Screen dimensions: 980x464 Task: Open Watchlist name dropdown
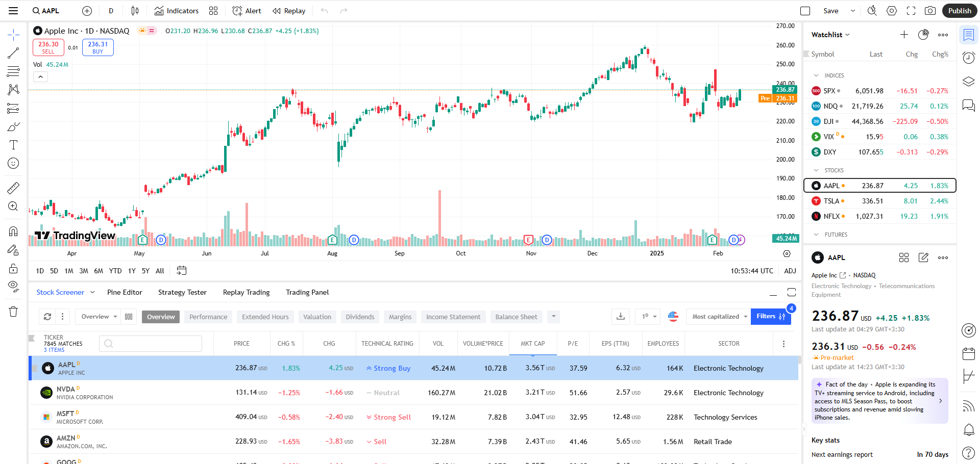pyautogui.click(x=830, y=35)
